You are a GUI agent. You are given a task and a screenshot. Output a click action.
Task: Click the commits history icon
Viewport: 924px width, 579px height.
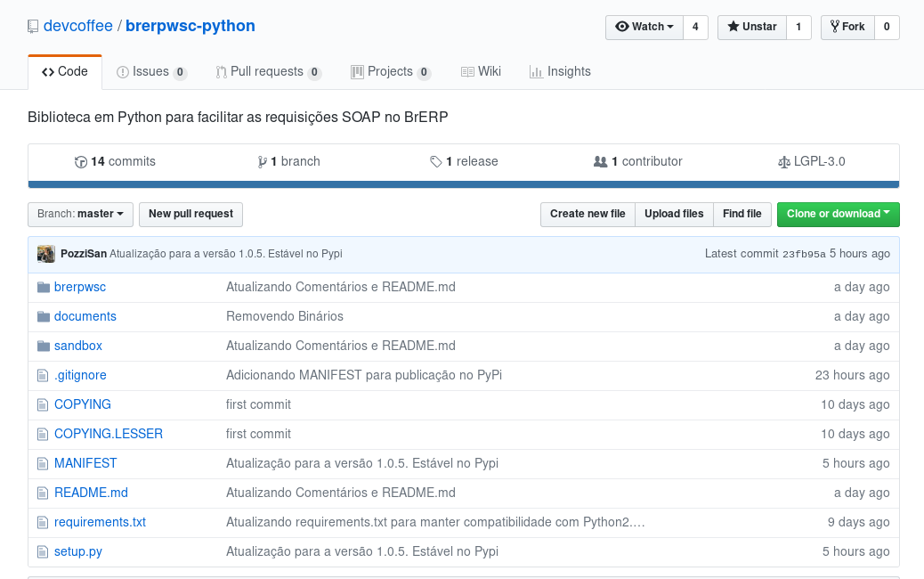(x=81, y=161)
